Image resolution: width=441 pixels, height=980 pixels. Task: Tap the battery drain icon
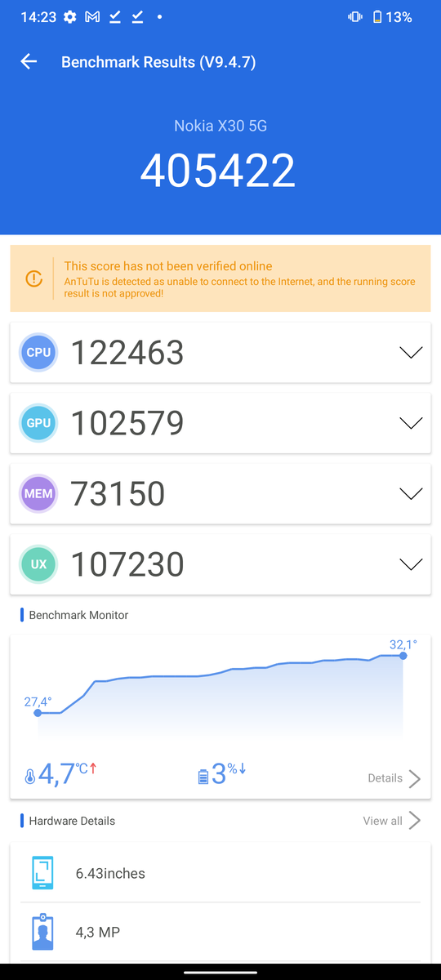[x=203, y=777]
